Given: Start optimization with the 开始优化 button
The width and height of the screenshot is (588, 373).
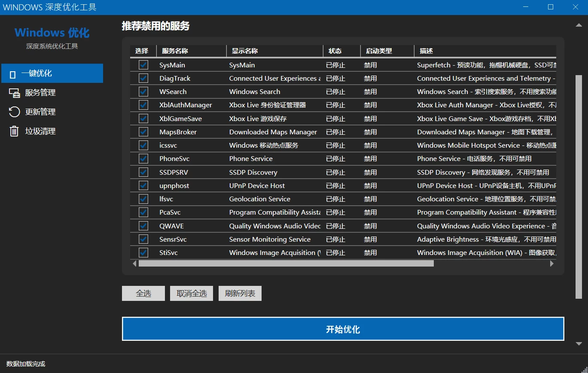Looking at the screenshot, I should coord(343,329).
